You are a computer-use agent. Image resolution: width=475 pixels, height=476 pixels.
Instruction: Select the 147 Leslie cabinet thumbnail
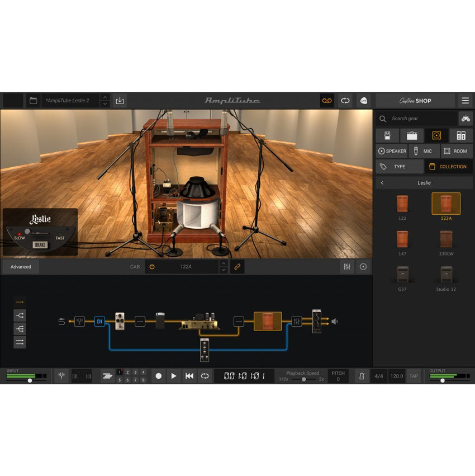402,239
